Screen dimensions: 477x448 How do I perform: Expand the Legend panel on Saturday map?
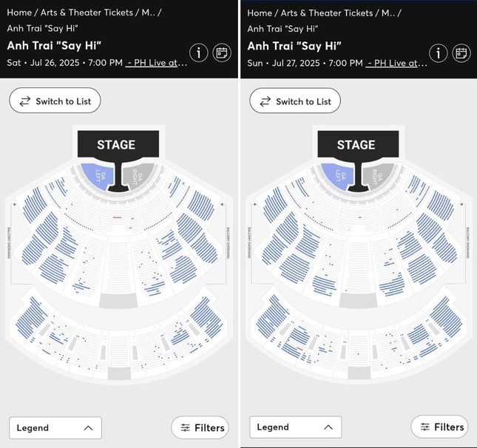coord(55,428)
